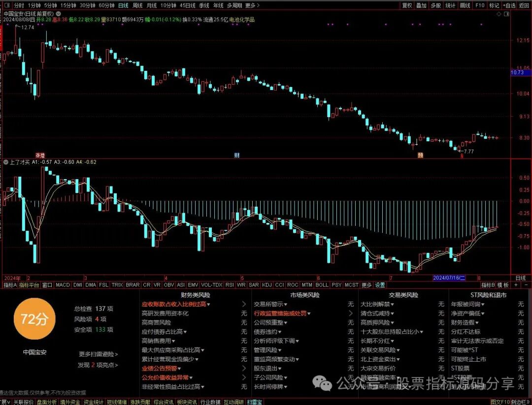Open the arrow beside 行政监管措施或处罚
The height and width of the screenshot is (405, 532).
point(351,313)
